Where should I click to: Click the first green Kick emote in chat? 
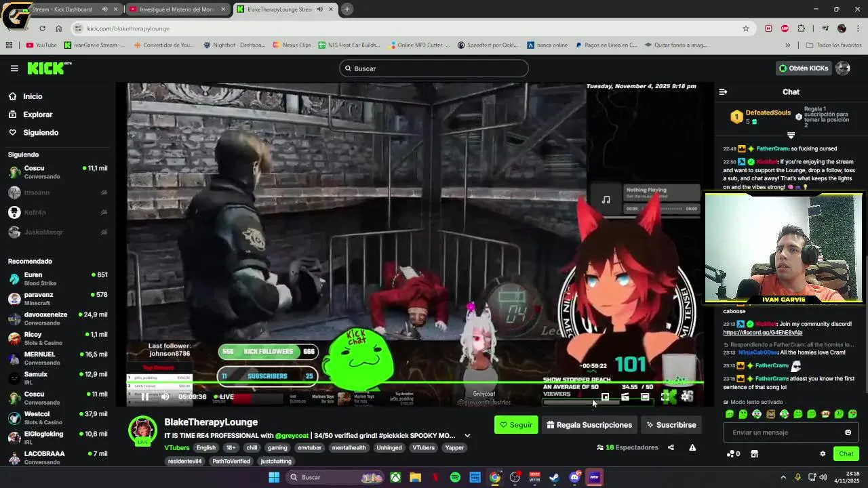(x=730, y=414)
